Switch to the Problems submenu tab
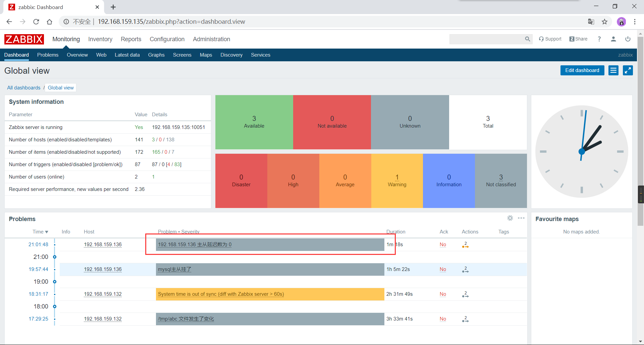 [48, 55]
